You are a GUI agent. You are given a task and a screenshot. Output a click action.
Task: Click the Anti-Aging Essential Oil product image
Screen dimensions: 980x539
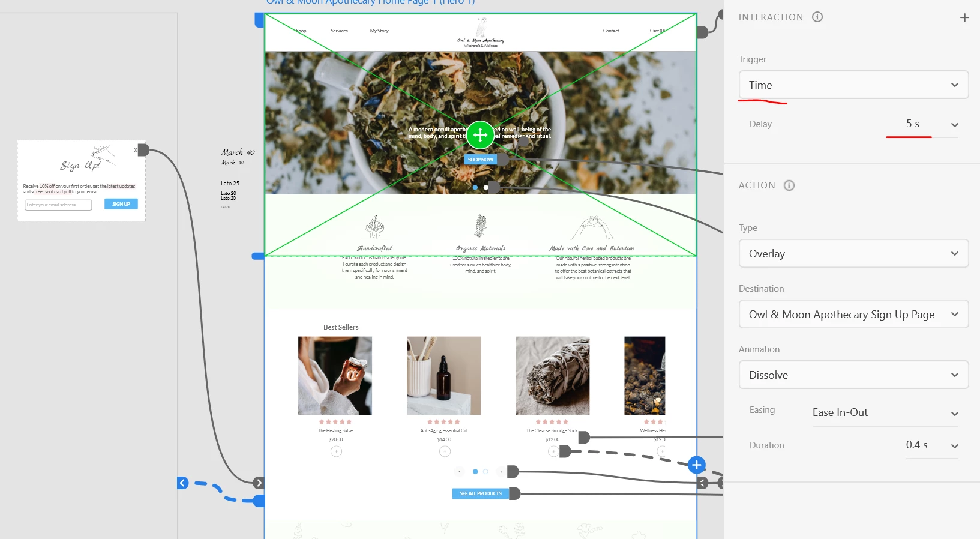click(443, 376)
